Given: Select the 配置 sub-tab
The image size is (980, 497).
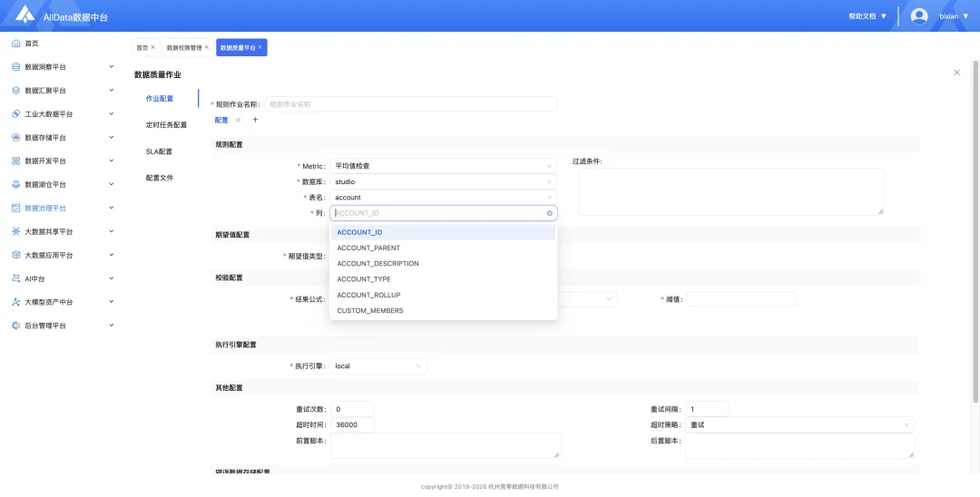Looking at the screenshot, I should (222, 120).
